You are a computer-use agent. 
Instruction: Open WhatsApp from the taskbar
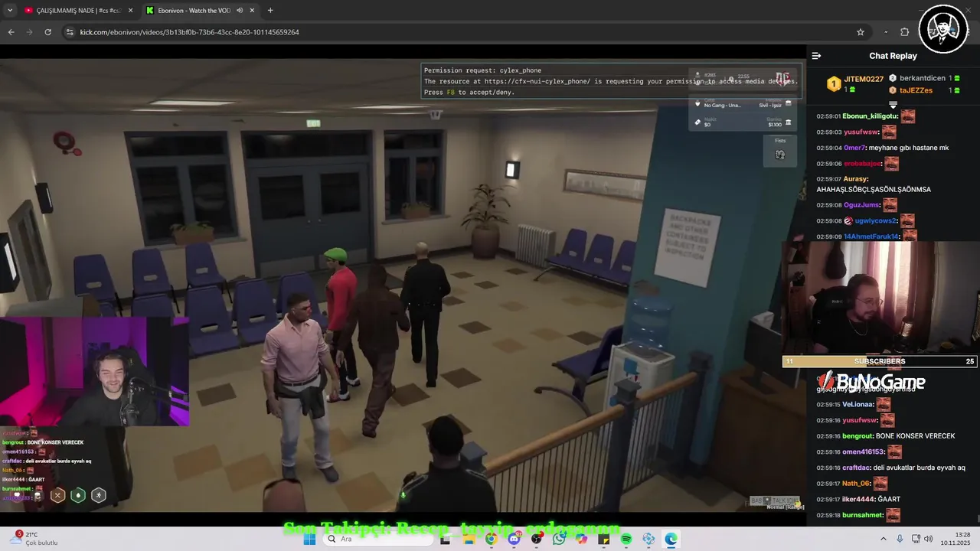tap(559, 539)
